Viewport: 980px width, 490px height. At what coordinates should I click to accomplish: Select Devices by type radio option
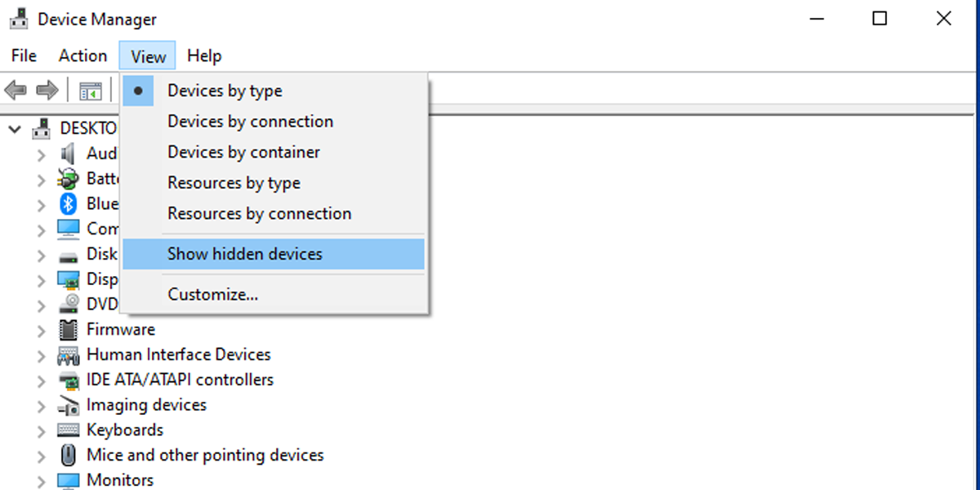click(x=225, y=91)
